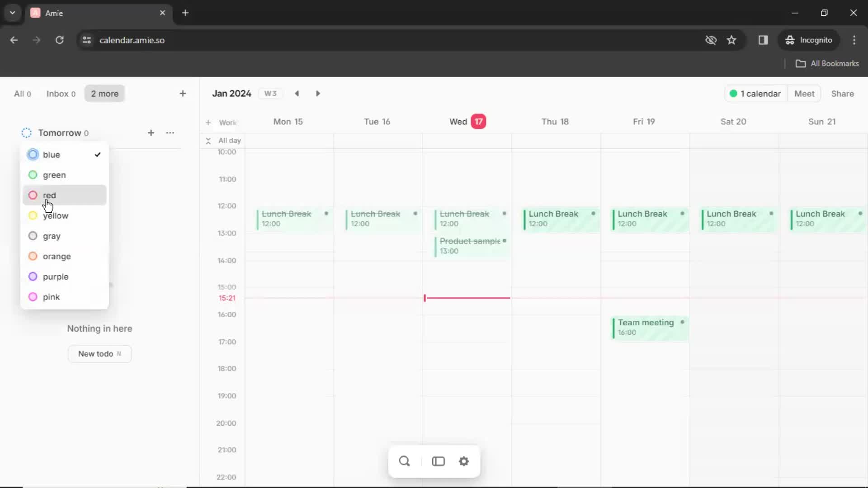Expand the 1 calendar dropdown selector
This screenshot has height=488, width=868.
pos(755,94)
